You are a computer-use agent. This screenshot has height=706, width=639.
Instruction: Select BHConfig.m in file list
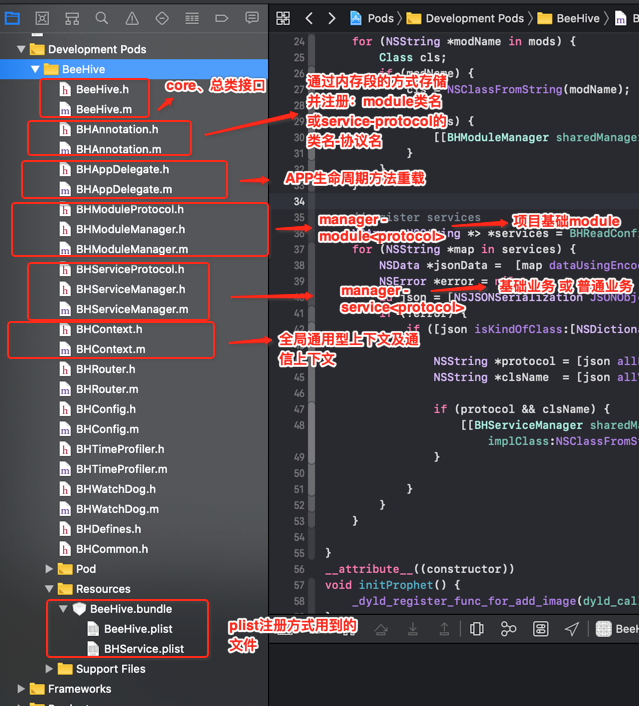[x=99, y=429]
